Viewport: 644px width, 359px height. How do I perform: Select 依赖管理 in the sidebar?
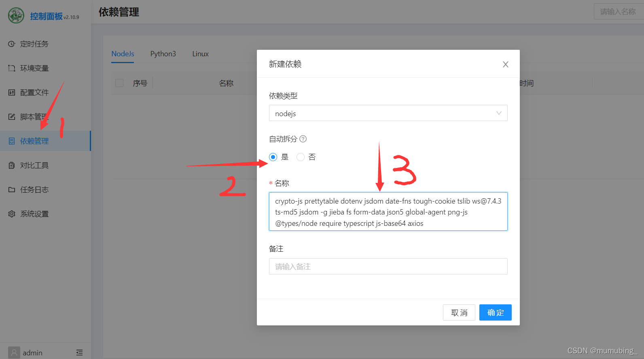coord(45,141)
